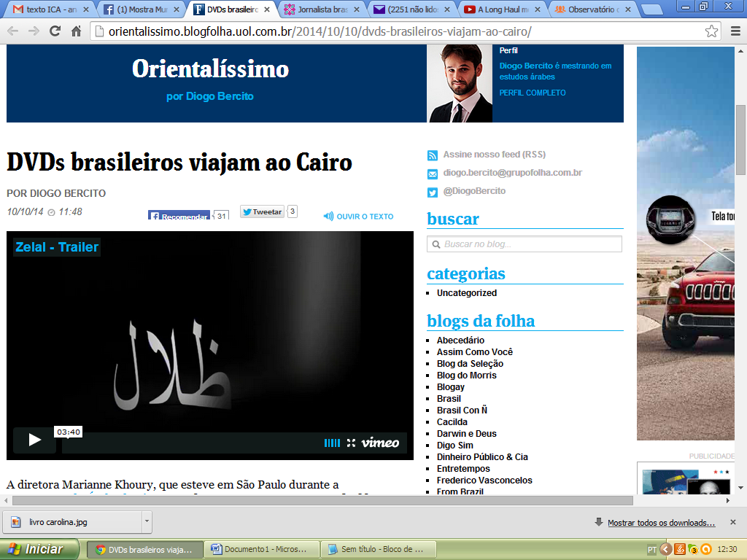This screenshot has width=747, height=560.
Task: Click the vertical page scrollbar thumb
Action: pyautogui.click(x=740, y=139)
